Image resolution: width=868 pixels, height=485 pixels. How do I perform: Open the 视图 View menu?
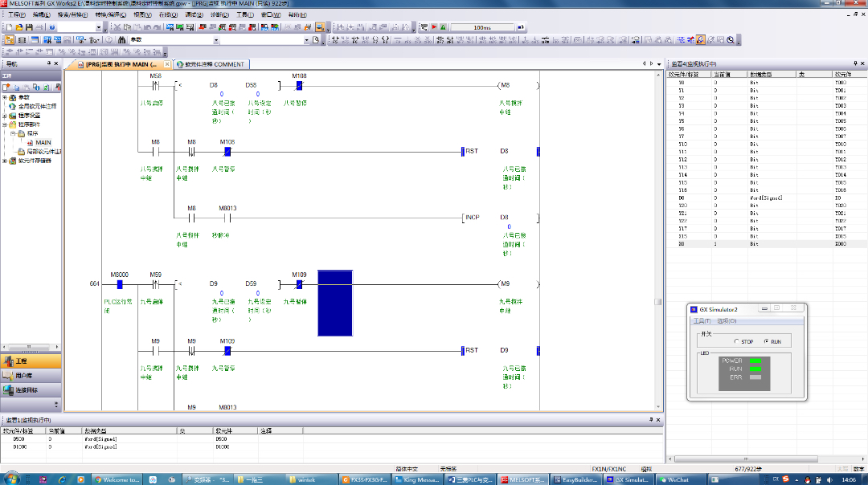point(142,15)
